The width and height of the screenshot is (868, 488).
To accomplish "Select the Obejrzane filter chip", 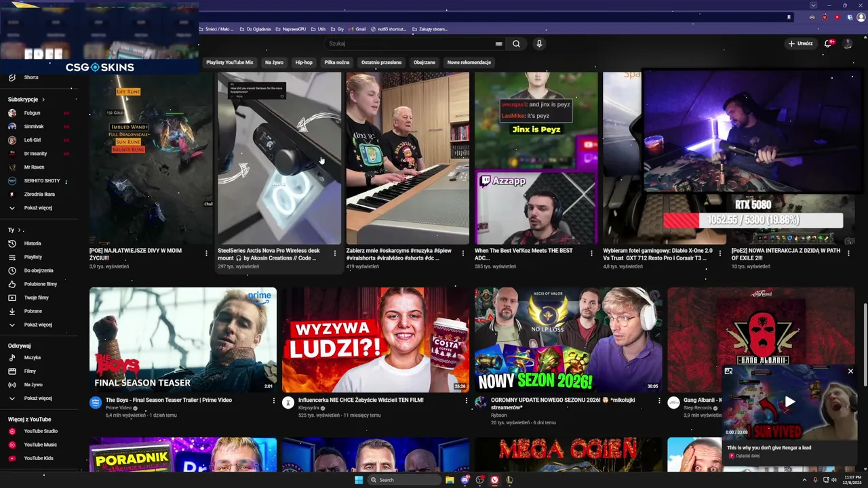I will pyautogui.click(x=425, y=62).
